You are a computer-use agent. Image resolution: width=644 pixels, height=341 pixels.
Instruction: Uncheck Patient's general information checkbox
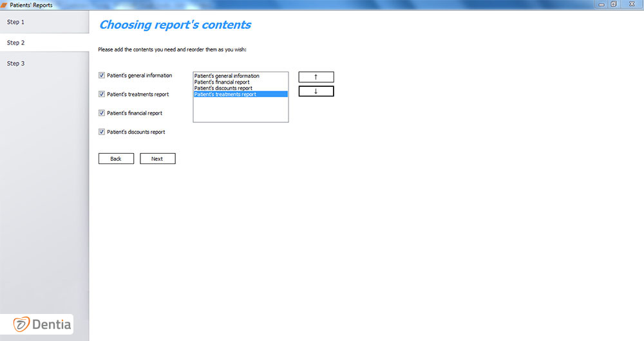pyautogui.click(x=102, y=75)
